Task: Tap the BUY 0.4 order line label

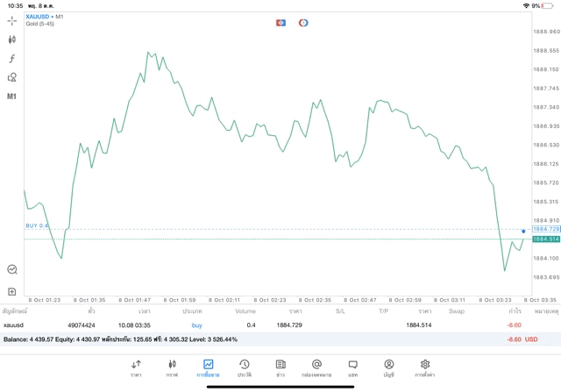Action: [38, 226]
